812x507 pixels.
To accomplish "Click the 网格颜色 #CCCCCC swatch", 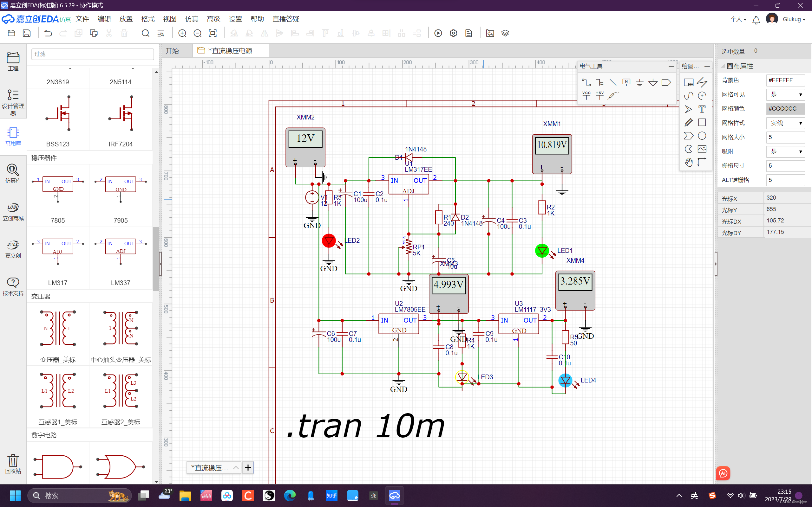I will coord(785,109).
